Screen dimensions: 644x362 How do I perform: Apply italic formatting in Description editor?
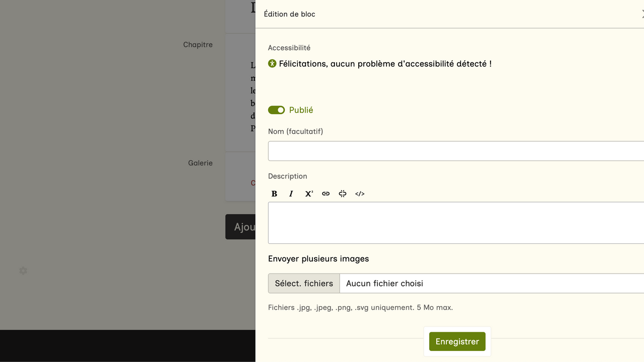tap(291, 194)
